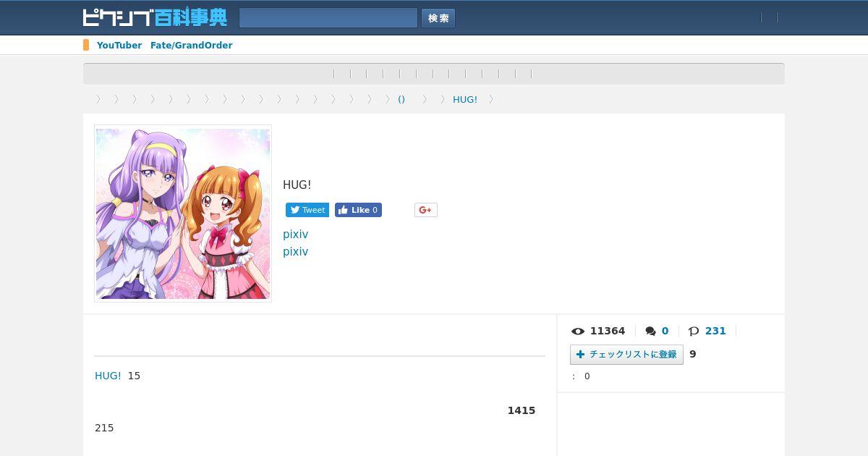Click the 11364 view count text
Viewport: 868px width, 456px height.
(x=608, y=331)
